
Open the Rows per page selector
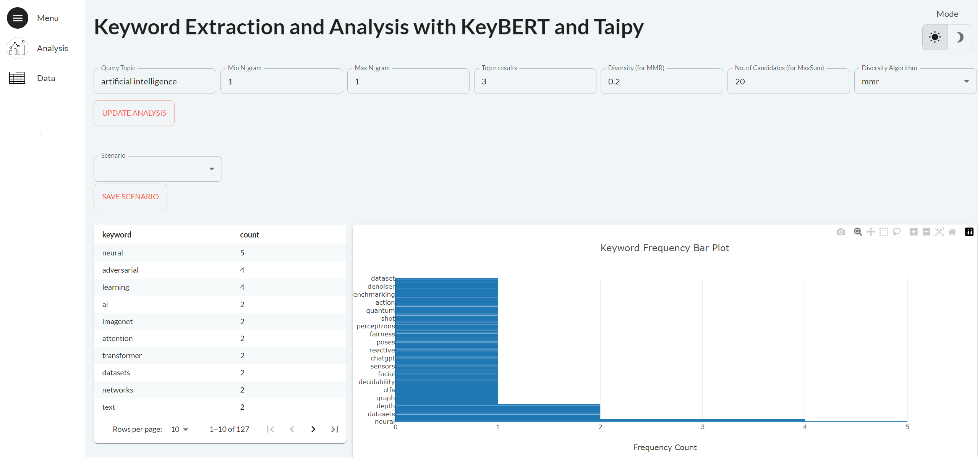tap(180, 429)
